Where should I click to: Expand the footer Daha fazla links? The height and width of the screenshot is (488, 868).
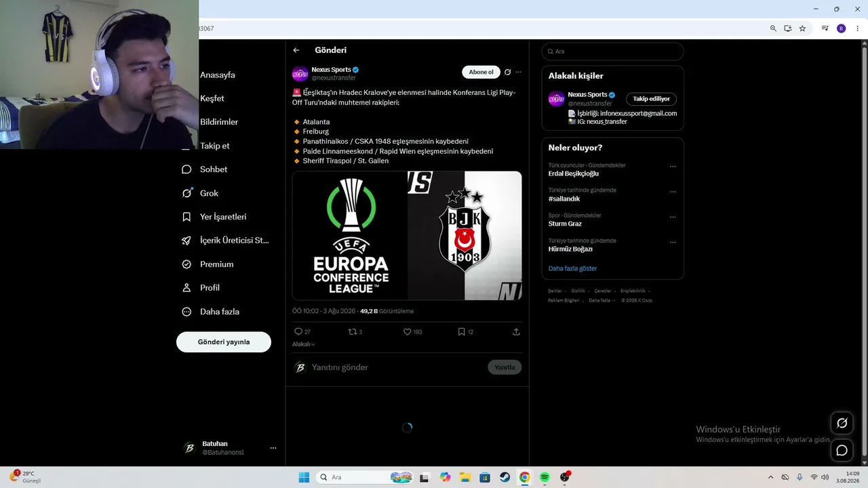pos(601,300)
